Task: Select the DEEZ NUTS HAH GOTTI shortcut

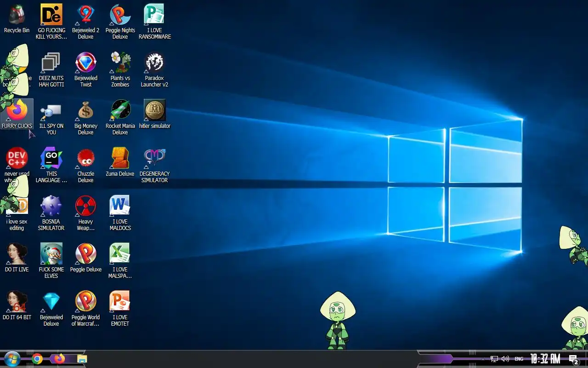Action: [x=51, y=69]
